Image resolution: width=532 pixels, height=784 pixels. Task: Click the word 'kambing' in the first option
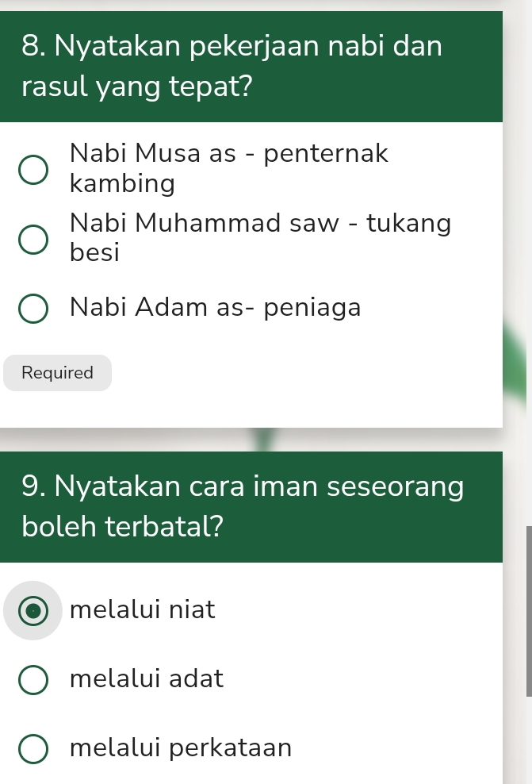[122, 184]
